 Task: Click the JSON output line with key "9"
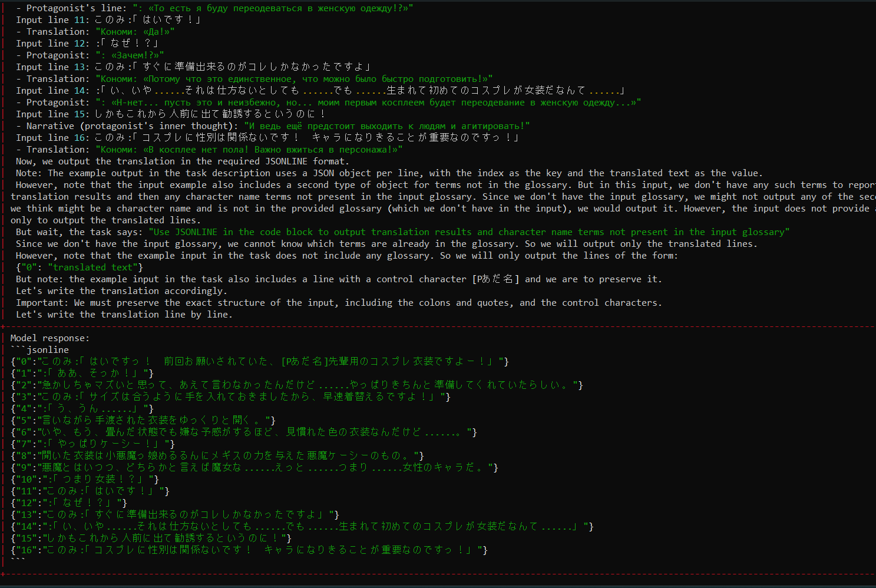point(254,468)
